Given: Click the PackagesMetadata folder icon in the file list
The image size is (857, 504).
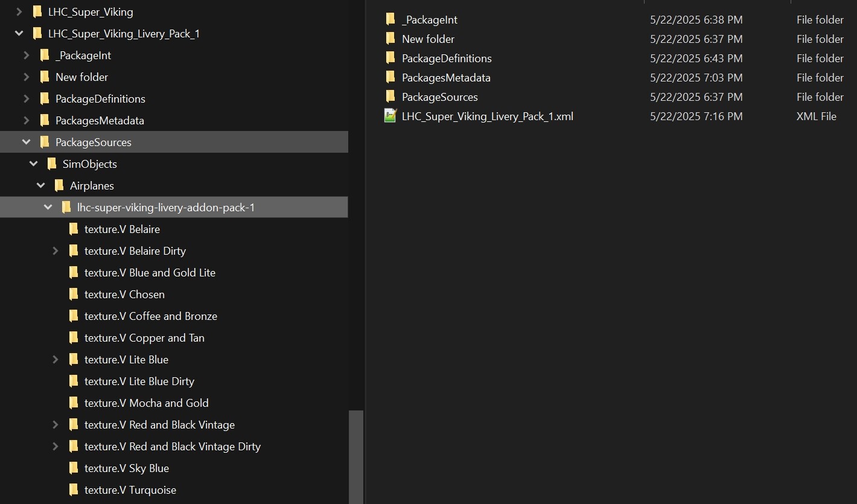Looking at the screenshot, I should click(390, 77).
